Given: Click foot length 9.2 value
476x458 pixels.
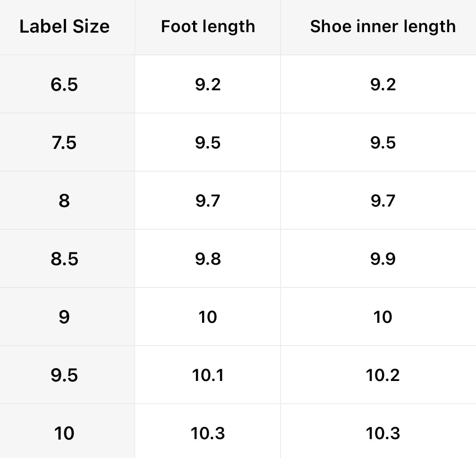Looking at the screenshot, I should pyautogui.click(x=208, y=85).
